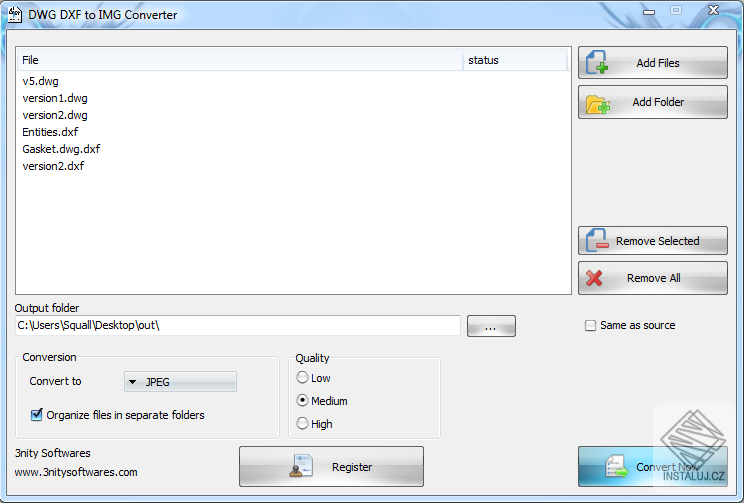Click the Add Files document icon
This screenshot has width=744, height=503.
point(596,63)
